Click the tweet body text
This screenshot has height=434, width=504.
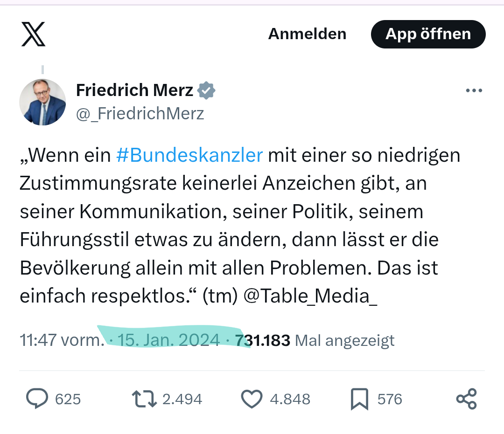click(233, 226)
